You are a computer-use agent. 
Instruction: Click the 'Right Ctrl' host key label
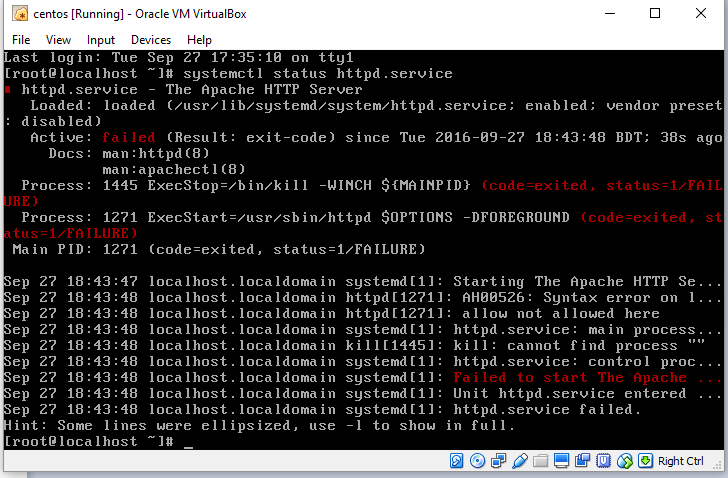tap(681, 461)
